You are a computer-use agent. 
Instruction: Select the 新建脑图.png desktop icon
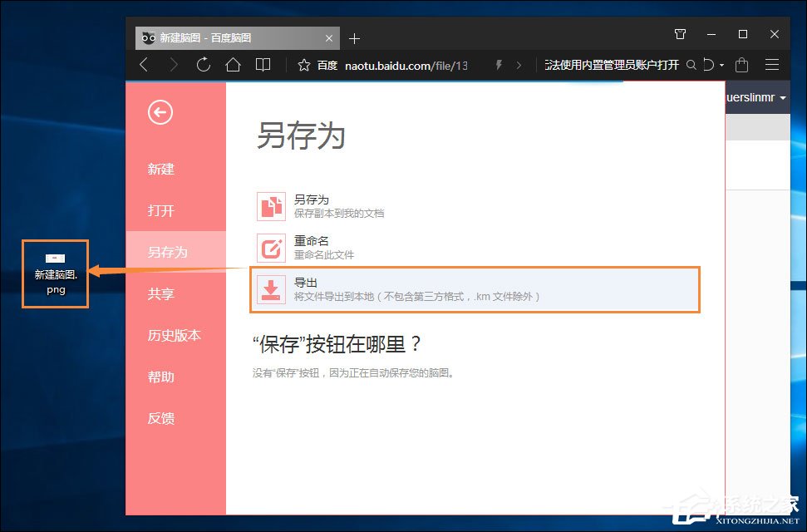click(x=55, y=273)
